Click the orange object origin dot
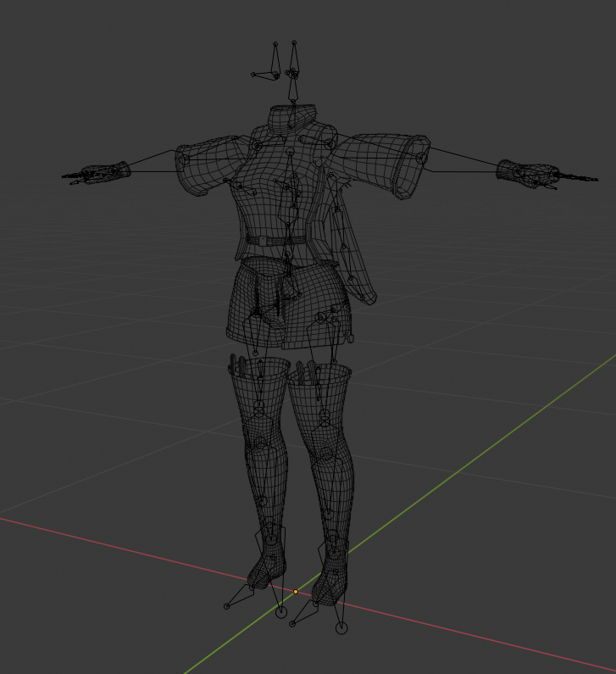The height and width of the screenshot is (674, 616). pos(296,592)
